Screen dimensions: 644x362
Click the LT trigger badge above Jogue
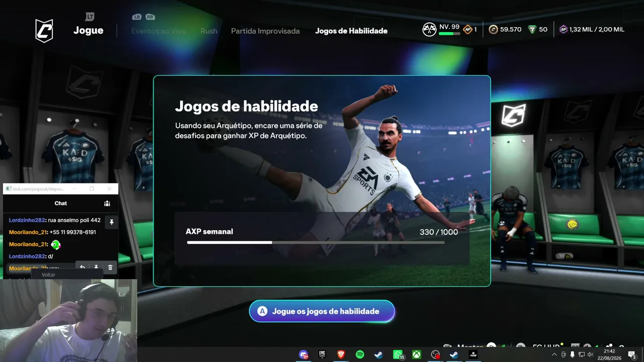(x=90, y=17)
